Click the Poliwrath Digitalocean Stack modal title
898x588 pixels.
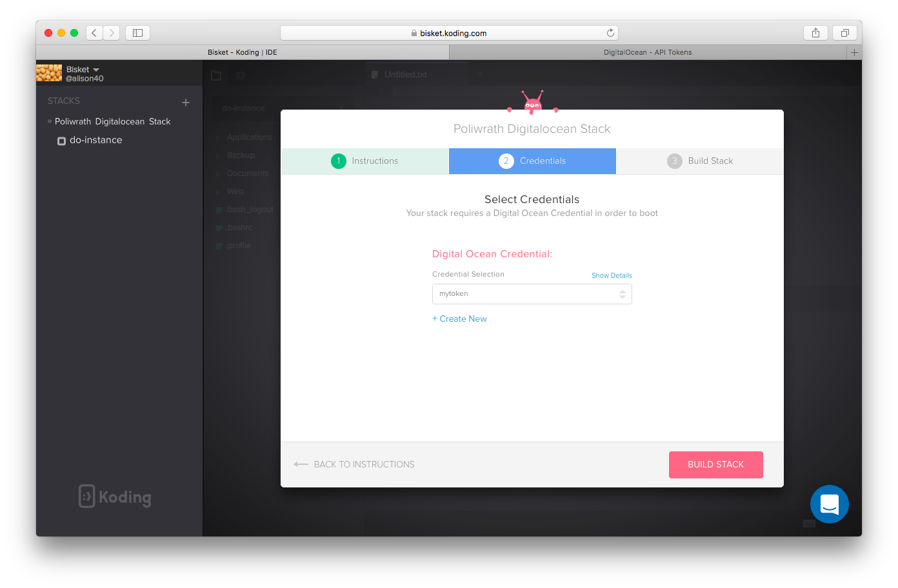[532, 129]
